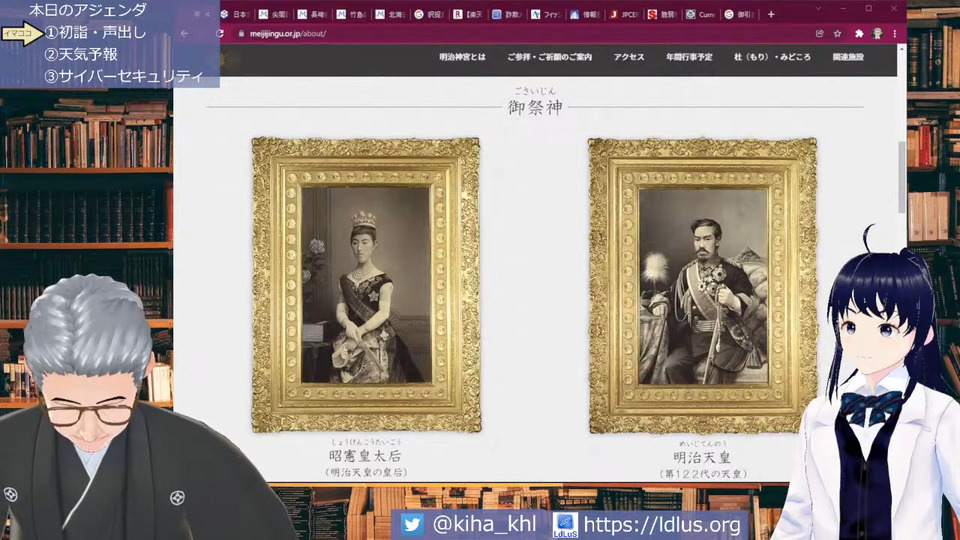
Task: Switch to the JPCE tab
Action: pyautogui.click(x=623, y=14)
